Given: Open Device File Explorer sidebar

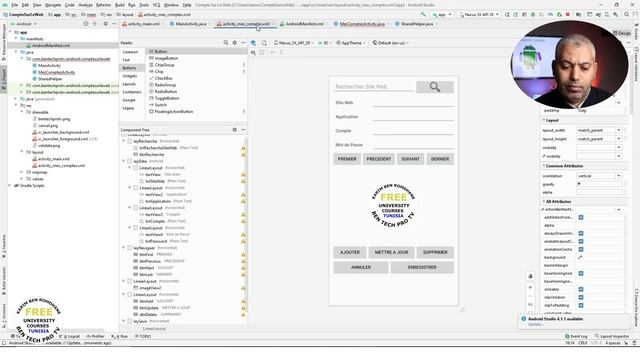Looking at the screenshot, I should click(636, 308).
